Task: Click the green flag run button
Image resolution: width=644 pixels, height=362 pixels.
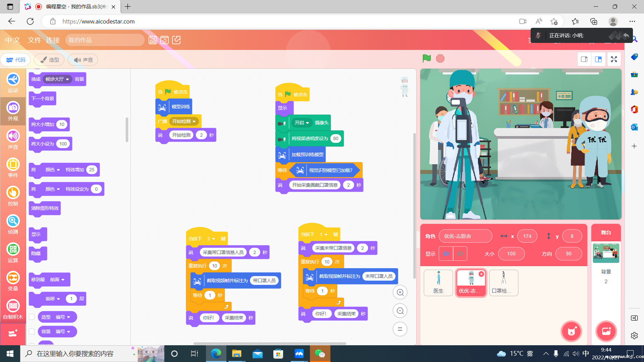Action: click(427, 58)
